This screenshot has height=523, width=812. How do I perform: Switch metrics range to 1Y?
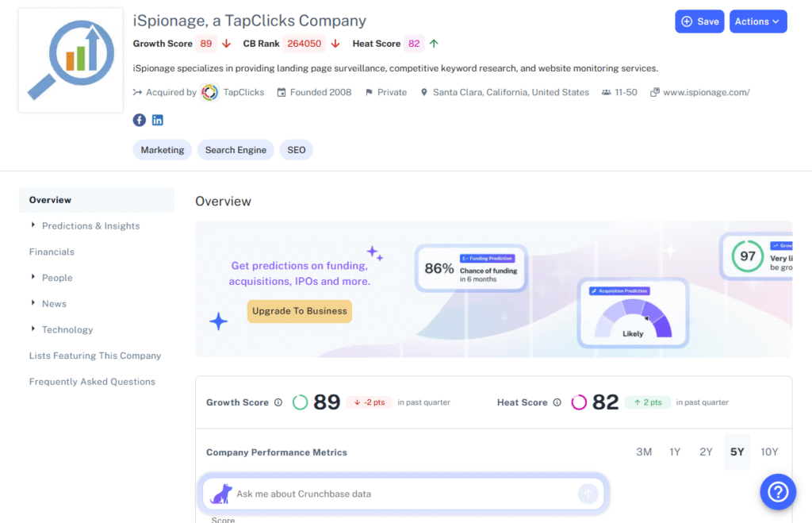(675, 452)
